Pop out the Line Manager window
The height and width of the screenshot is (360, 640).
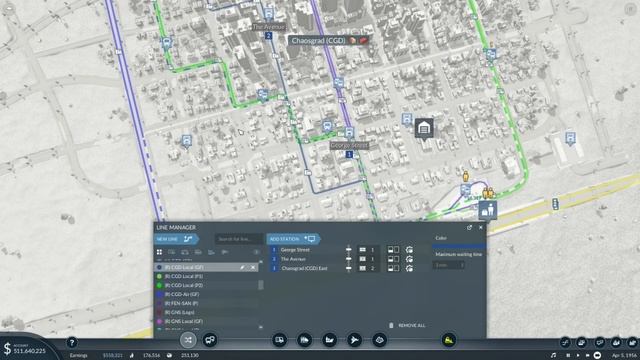point(469,227)
